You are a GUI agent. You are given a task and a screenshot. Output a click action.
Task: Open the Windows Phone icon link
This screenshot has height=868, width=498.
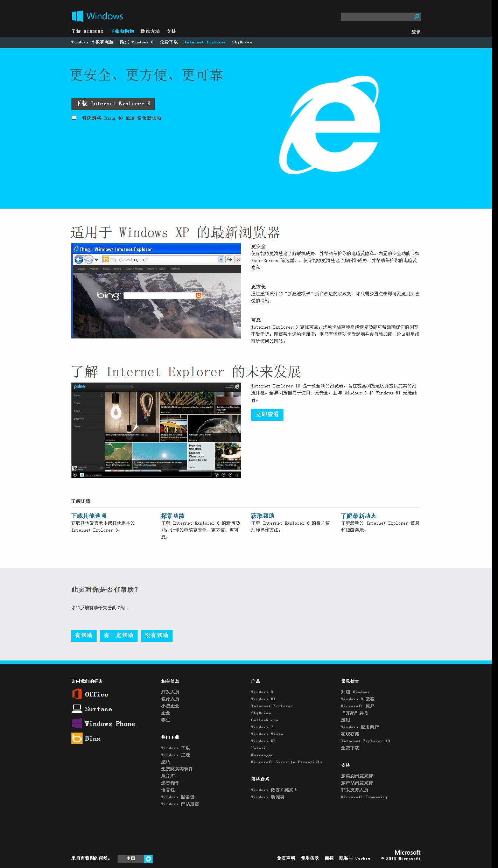(77, 723)
